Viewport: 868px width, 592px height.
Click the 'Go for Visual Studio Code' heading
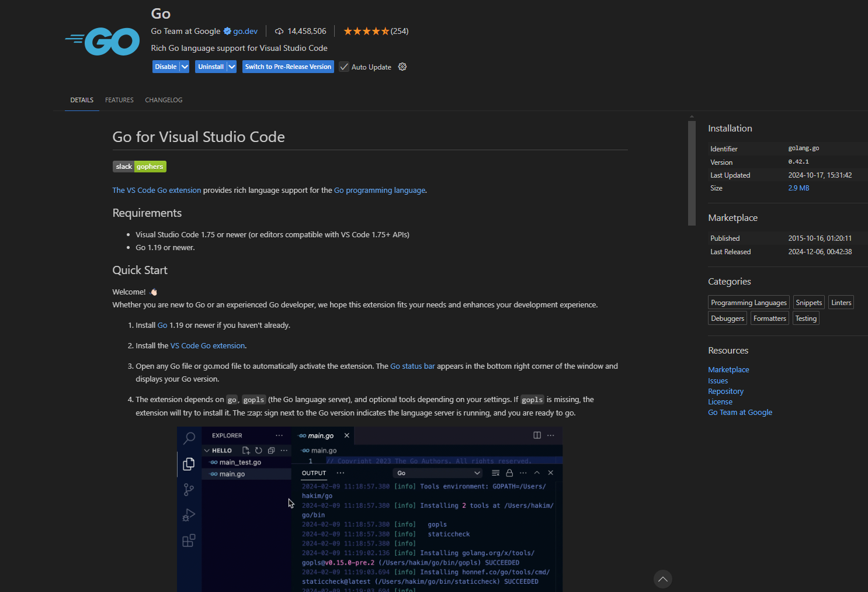[x=199, y=137]
